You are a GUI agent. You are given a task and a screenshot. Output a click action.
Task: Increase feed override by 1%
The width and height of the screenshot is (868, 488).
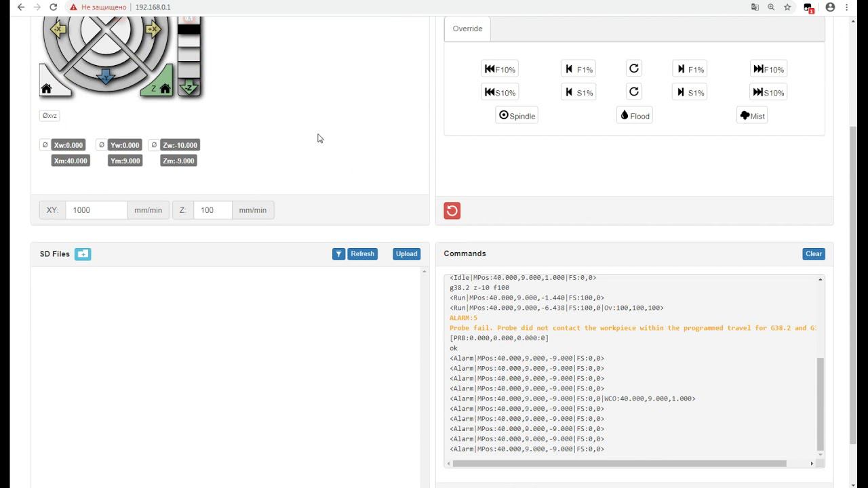tap(690, 69)
